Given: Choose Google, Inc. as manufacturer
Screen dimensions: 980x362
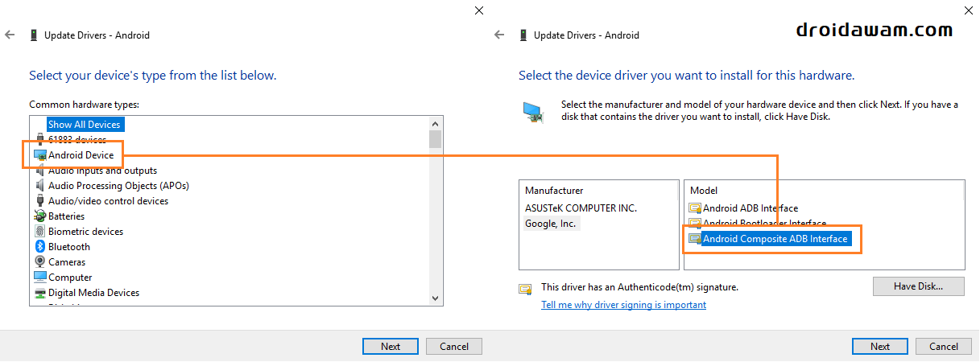Looking at the screenshot, I should (x=551, y=224).
